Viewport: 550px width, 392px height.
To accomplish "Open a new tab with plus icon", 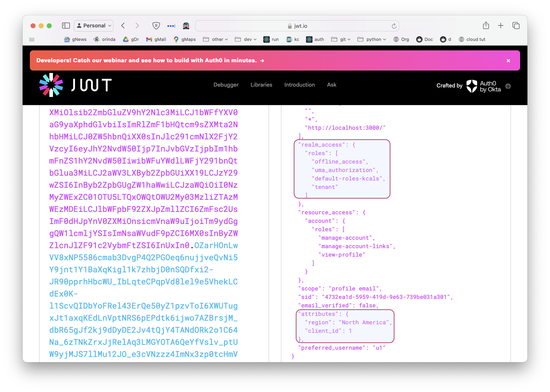I will (x=501, y=26).
